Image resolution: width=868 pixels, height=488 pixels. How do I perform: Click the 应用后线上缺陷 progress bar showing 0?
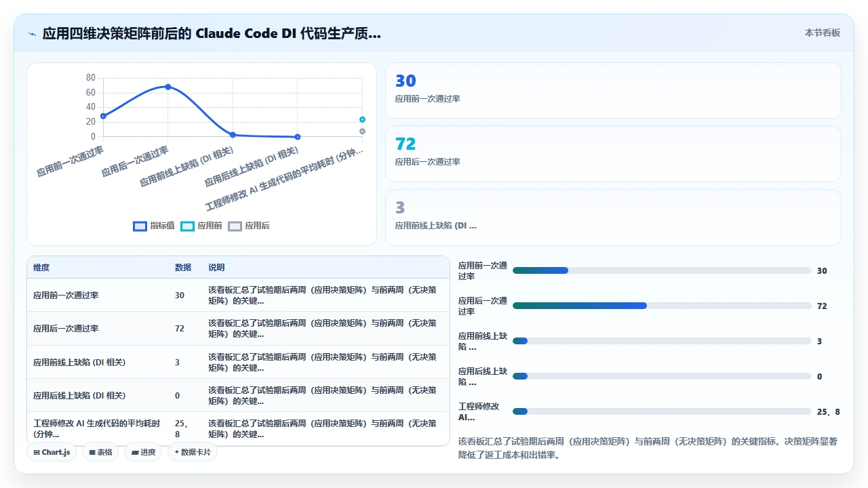tap(662, 376)
